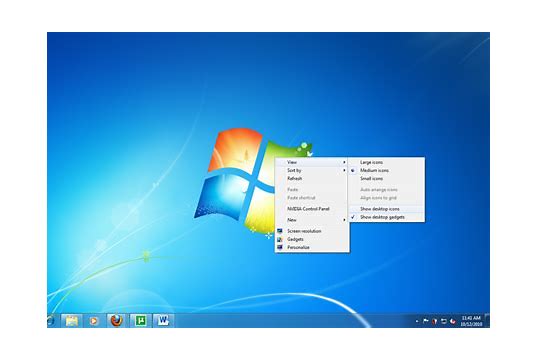Open NVIDIA Control Panel entry
Image resolution: width=538 pixels, height=360 pixels.
(x=312, y=209)
